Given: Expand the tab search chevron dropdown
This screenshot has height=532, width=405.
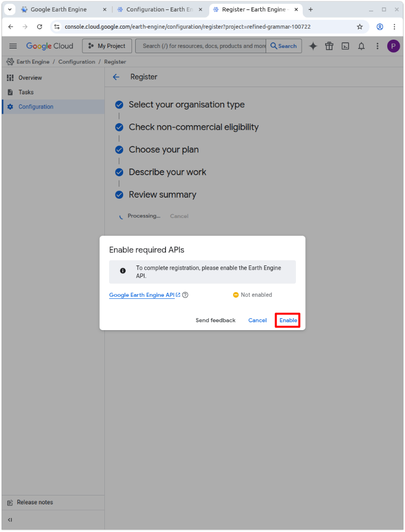Looking at the screenshot, I should click(x=10, y=9).
